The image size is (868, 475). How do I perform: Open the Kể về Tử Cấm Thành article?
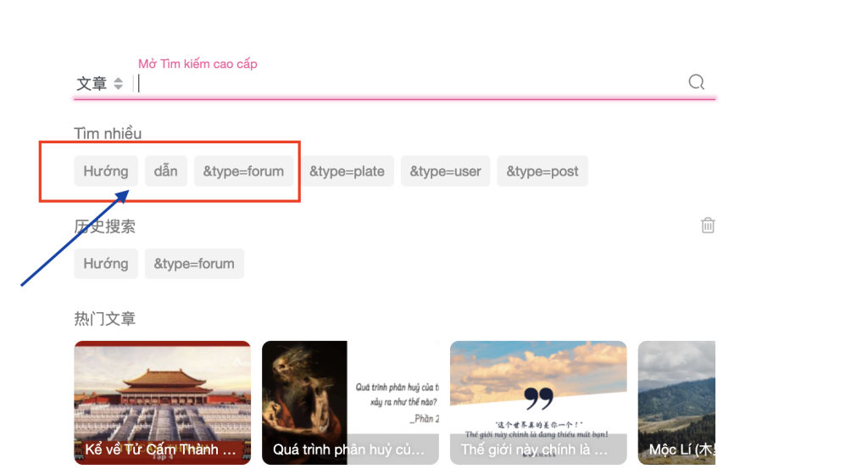click(163, 403)
